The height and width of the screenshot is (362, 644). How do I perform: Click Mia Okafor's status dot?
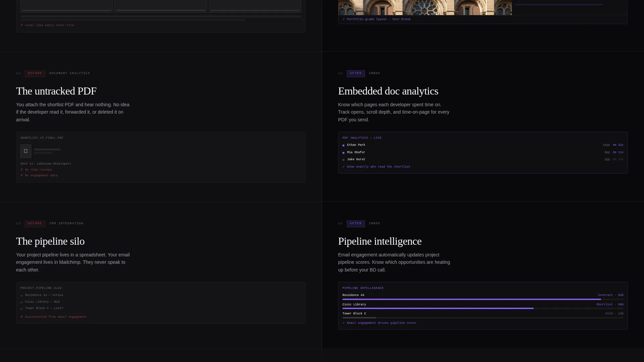click(343, 153)
